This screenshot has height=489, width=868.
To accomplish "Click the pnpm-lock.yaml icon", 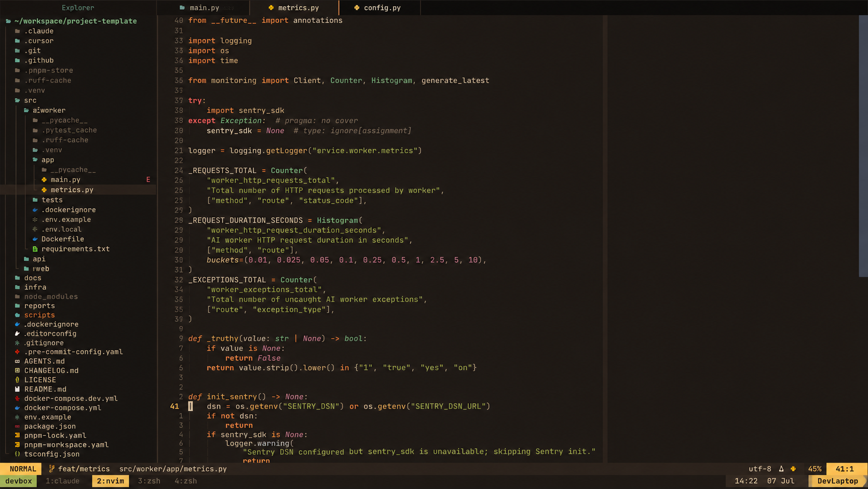I will coord(18,435).
